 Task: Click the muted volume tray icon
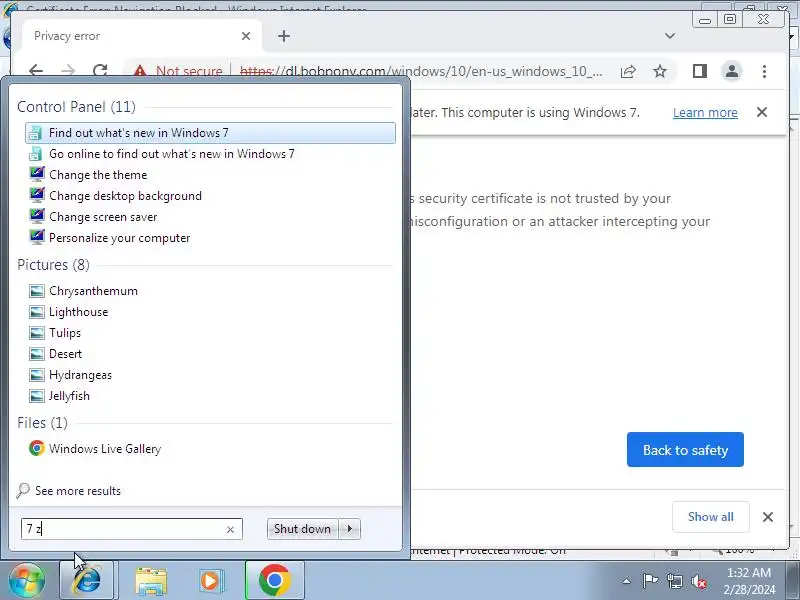[x=698, y=581]
